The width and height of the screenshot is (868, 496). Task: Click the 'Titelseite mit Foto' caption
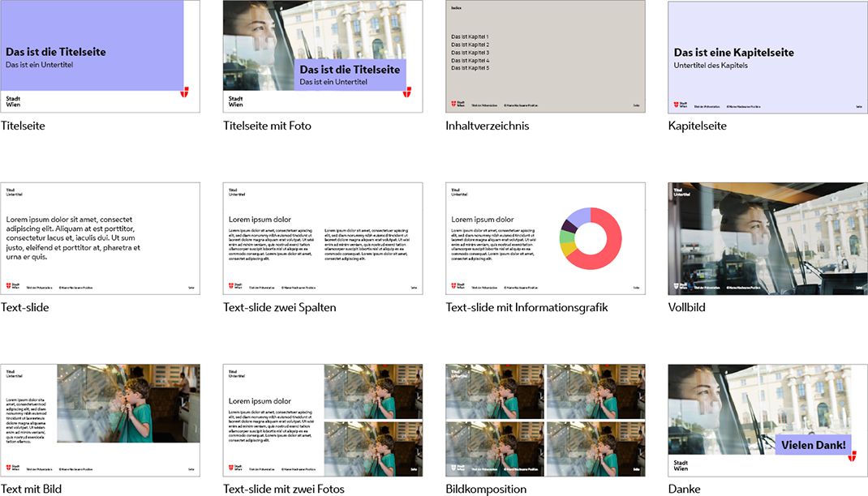click(x=267, y=126)
